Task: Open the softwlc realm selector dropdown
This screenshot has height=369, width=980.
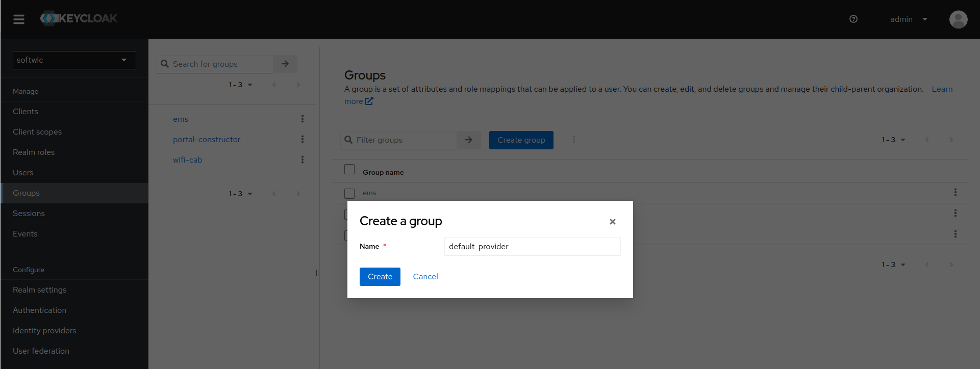Action: (74, 60)
